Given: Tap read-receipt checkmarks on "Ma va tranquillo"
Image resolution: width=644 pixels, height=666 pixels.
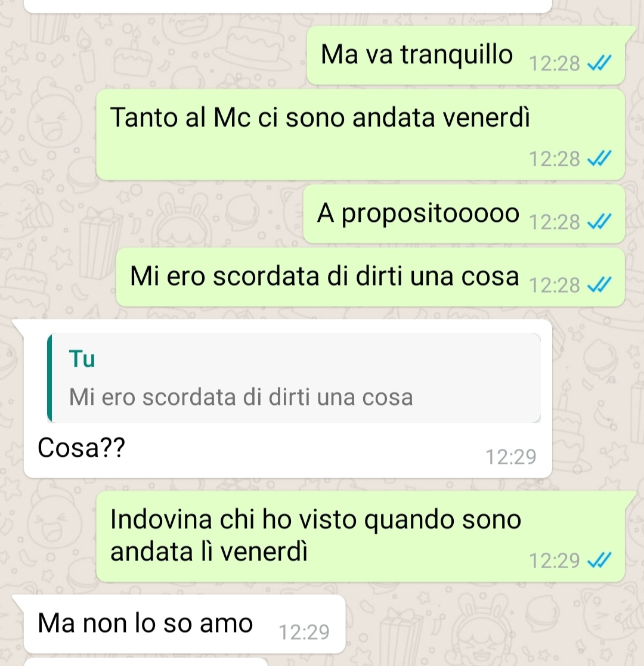Looking at the screenshot, I should click(x=599, y=63).
